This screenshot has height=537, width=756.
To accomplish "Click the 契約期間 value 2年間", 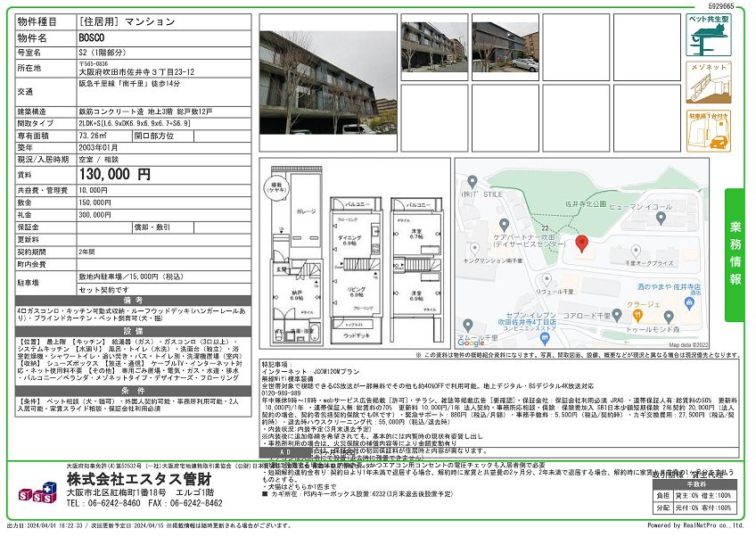I will [x=86, y=252].
